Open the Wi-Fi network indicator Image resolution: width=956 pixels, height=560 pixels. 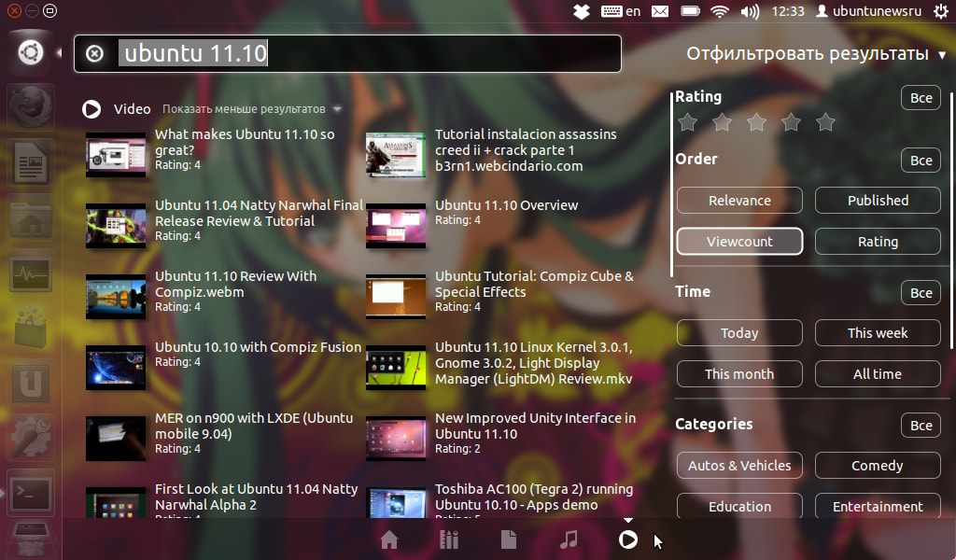720,11
